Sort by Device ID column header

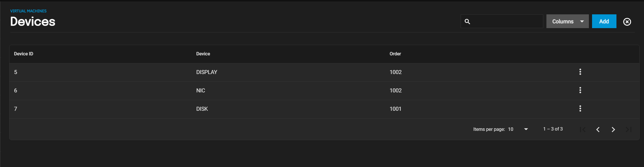click(x=24, y=54)
